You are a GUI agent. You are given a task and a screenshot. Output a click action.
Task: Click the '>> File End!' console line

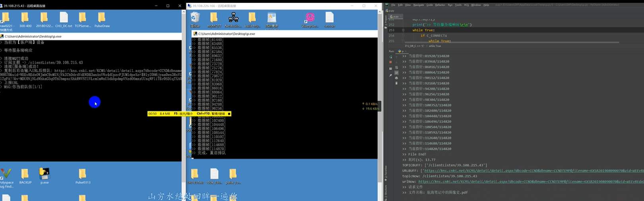tap(414, 154)
